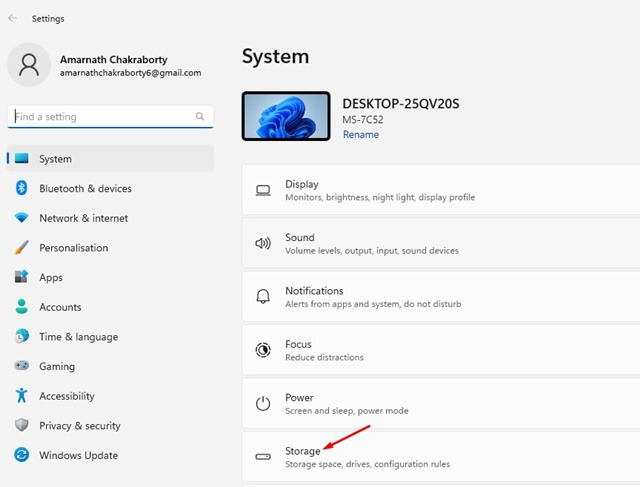The width and height of the screenshot is (640, 487).
Task: Click the back arrow icon
Action: (13, 18)
